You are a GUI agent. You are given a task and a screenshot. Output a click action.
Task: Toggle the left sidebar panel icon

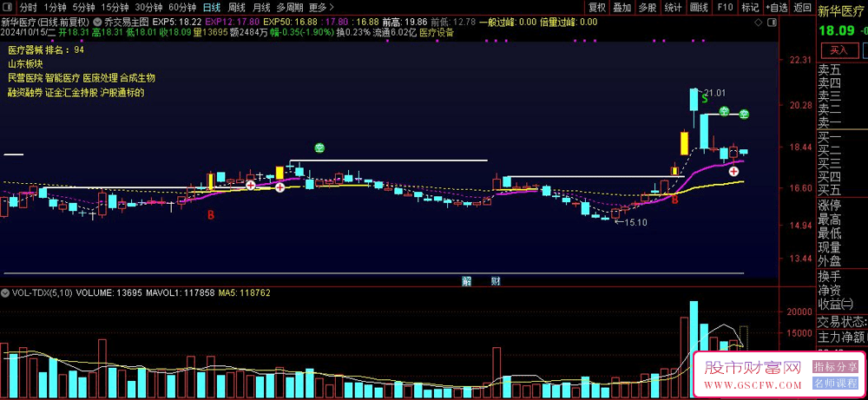(x=8, y=8)
